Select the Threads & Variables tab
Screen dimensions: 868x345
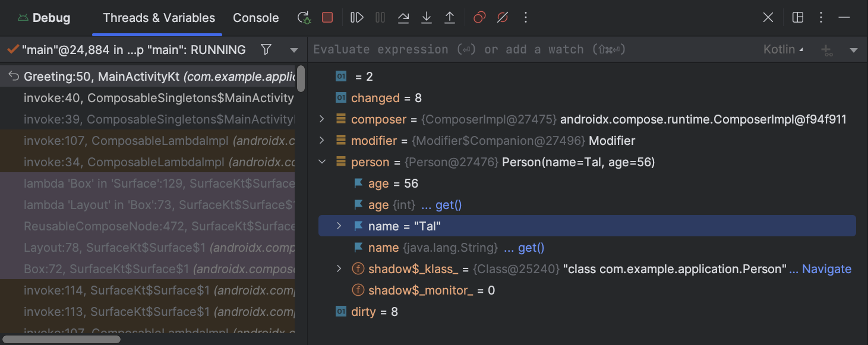[159, 18]
